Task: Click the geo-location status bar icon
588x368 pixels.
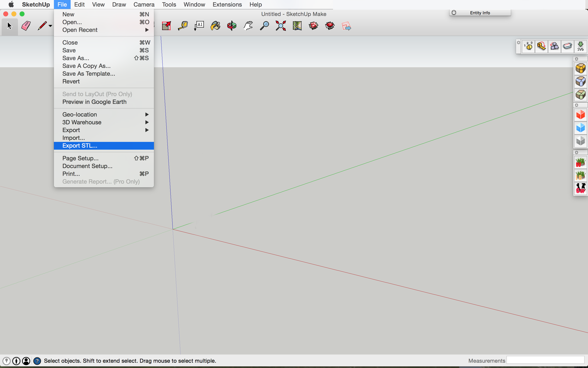Action: (6, 361)
